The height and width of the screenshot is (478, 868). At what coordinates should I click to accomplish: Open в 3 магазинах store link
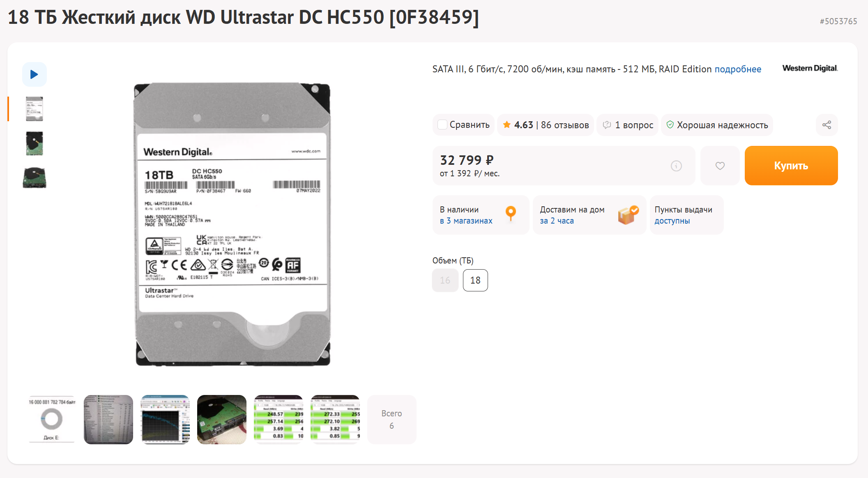point(466,221)
